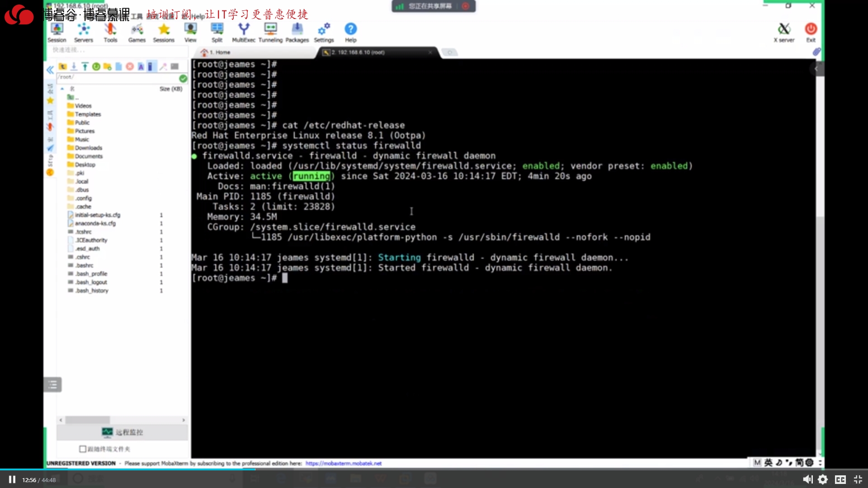Open the Tools toolbar icon

[x=110, y=33]
